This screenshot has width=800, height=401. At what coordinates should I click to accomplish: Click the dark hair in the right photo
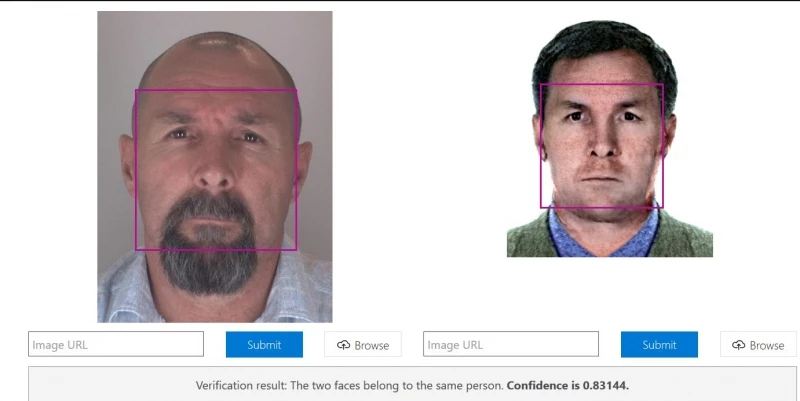coord(604,43)
